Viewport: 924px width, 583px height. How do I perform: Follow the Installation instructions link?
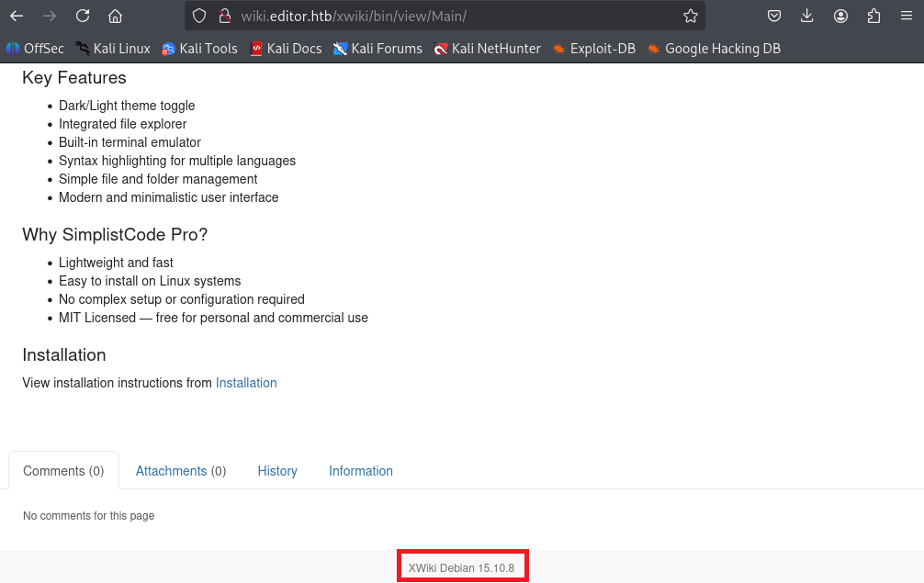point(246,383)
